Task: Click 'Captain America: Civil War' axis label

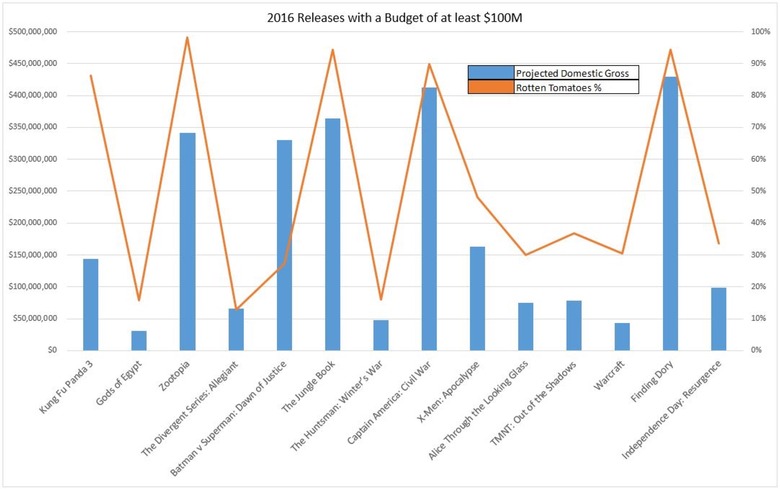Action: (389, 402)
